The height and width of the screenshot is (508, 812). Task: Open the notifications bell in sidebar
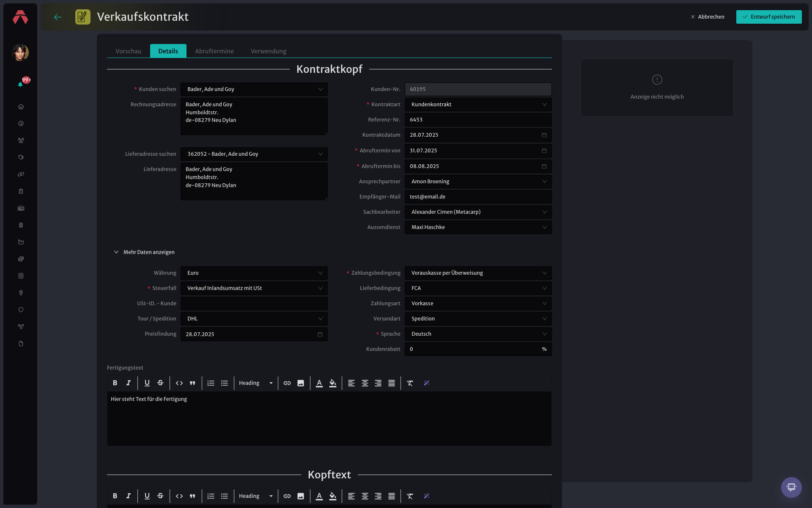pos(20,84)
